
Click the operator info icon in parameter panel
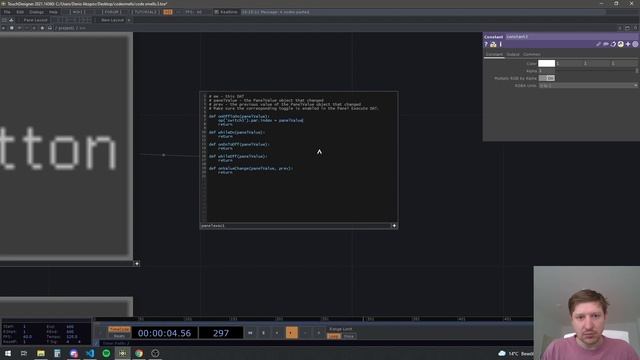(x=500, y=44)
